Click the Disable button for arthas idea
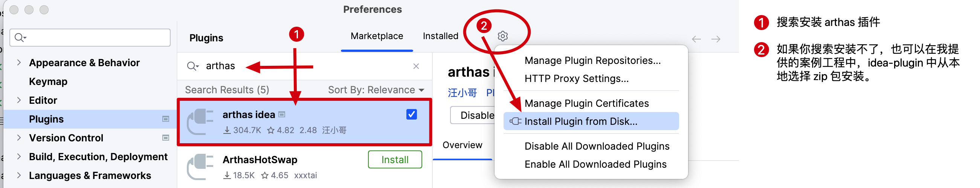The image size is (980, 188). (473, 115)
